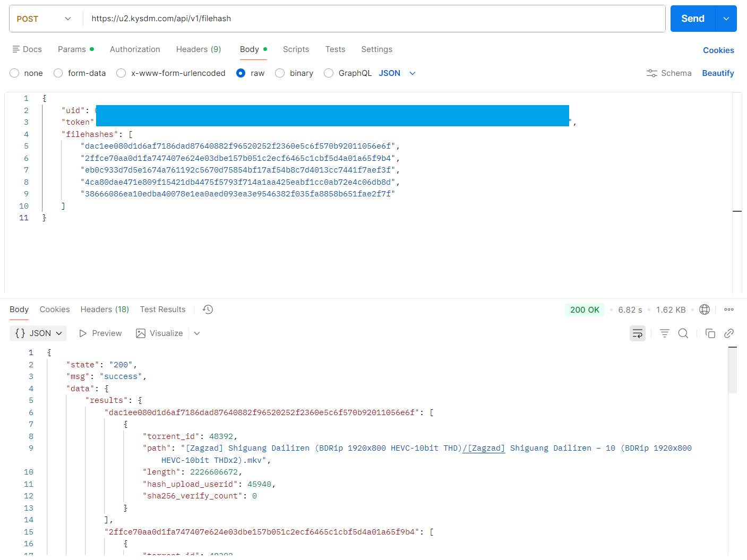Open the JSON body format dropdown

pos(397,73)
